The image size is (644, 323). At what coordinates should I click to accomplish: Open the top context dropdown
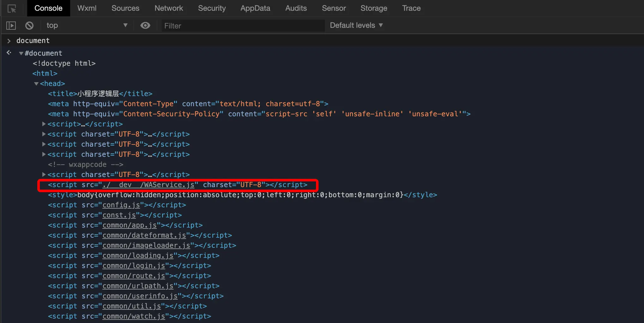(x=87, y=26)
